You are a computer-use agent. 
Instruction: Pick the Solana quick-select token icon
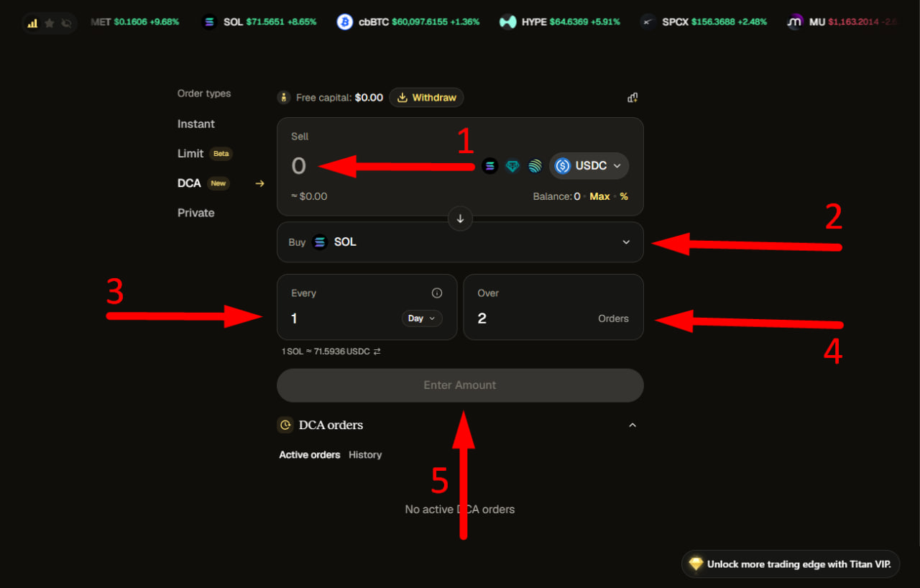tap(490, 166)
